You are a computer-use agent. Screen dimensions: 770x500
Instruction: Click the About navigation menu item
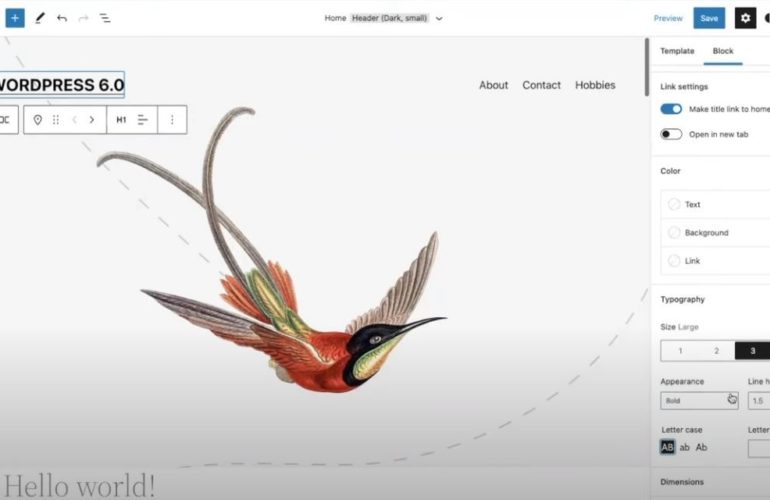(x=493, y=85)
